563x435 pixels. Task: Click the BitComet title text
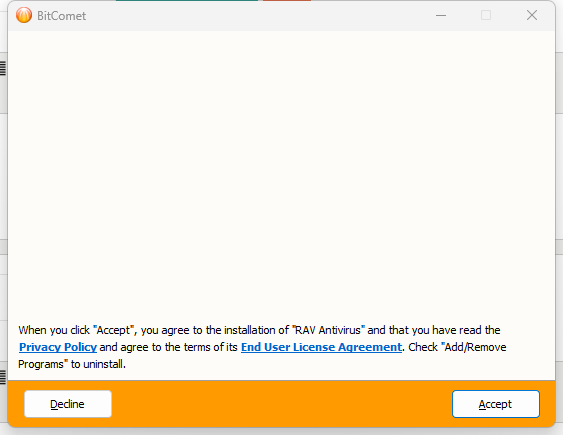click(61, 16)
